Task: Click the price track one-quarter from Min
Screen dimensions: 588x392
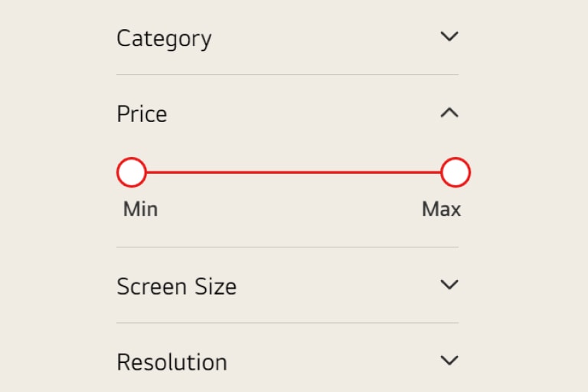Action: 213,172
